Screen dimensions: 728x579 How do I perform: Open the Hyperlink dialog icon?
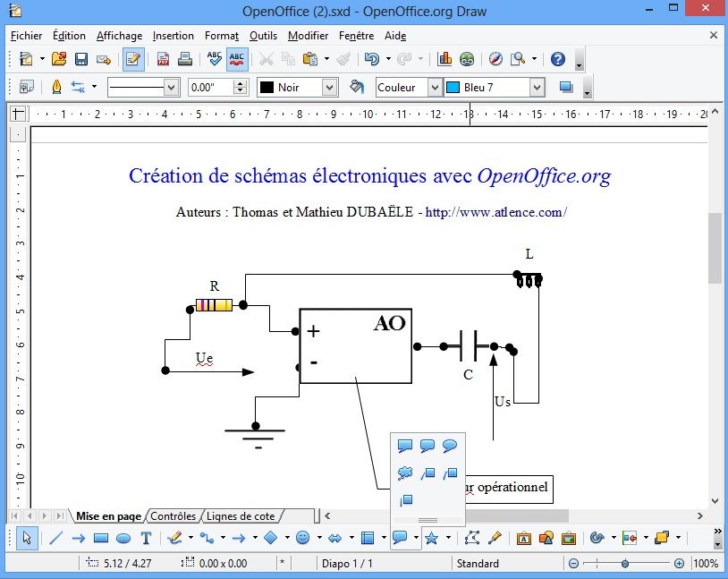click(467, 59)
